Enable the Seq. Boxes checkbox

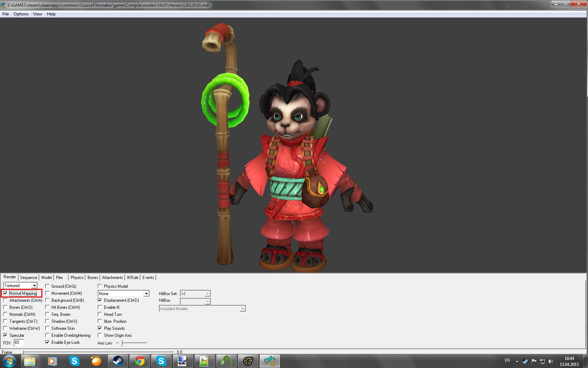pos(47,314)
